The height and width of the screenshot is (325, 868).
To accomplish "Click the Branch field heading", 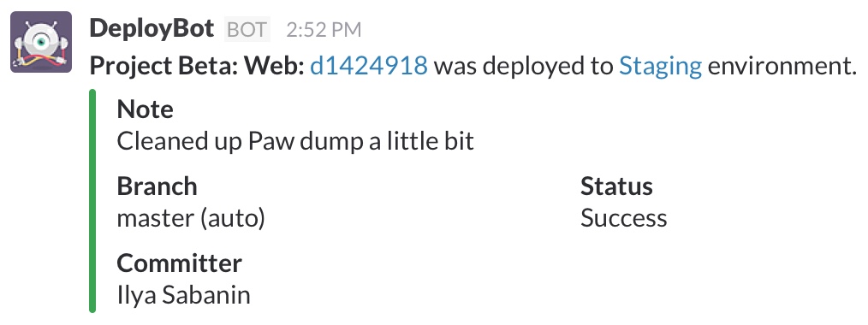I will (x=157, y=186).
